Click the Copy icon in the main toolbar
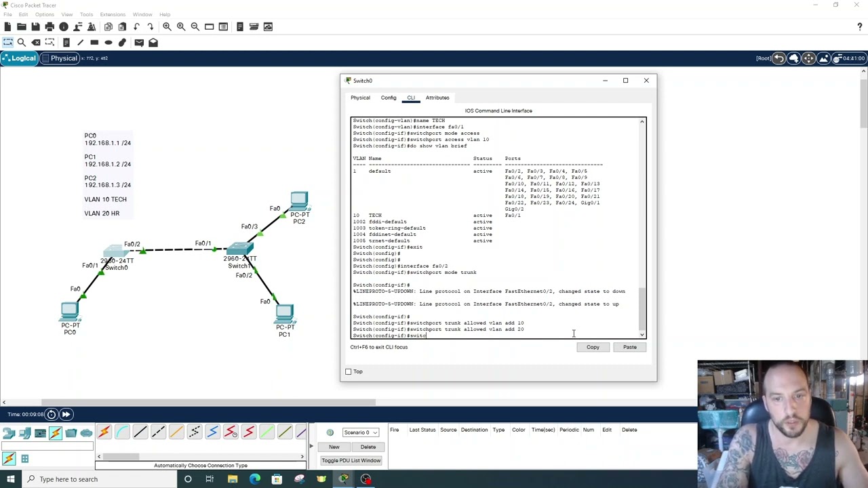The height and width of the screenshot is (488, 868). point(108,26)
